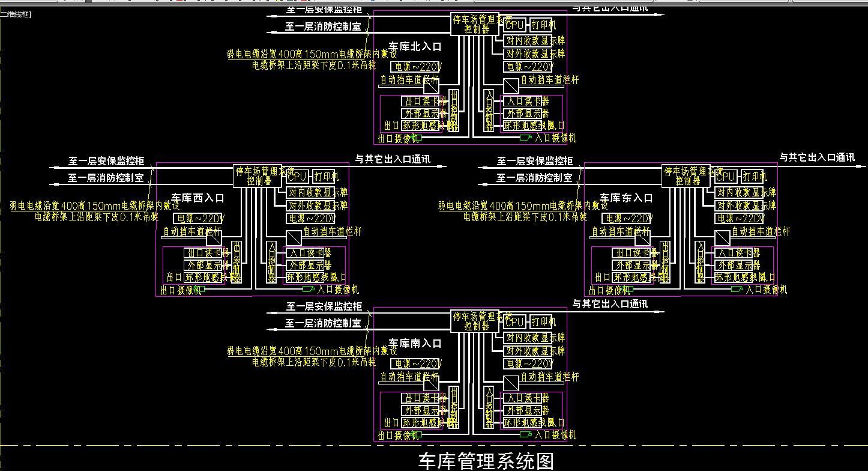868x471 pixels.
Task: Select 入口读卡器 in the 车库西入口 diagram
Action: coord(309,252)
